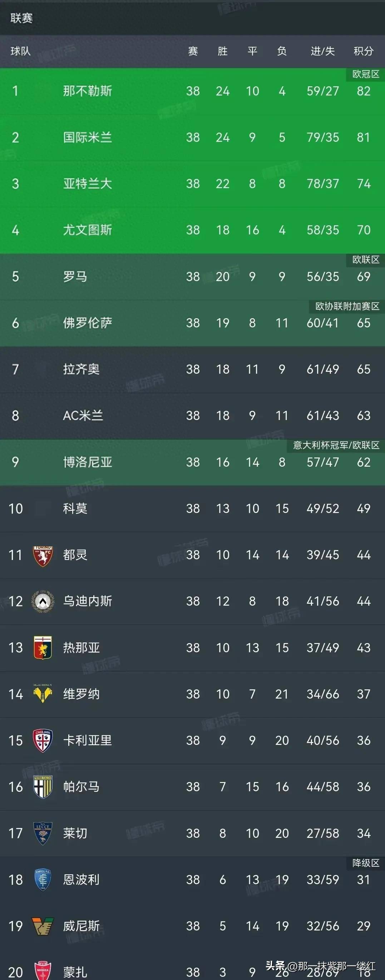Open team name 国际米兰
Image resolution: width=385 pixels, height=980 pixels.
[x=88, y=137]
